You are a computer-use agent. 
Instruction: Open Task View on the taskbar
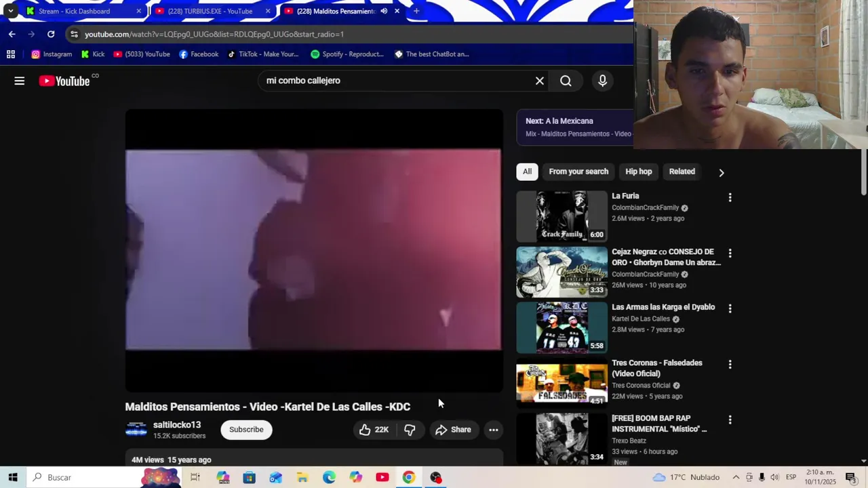(195, 477)
